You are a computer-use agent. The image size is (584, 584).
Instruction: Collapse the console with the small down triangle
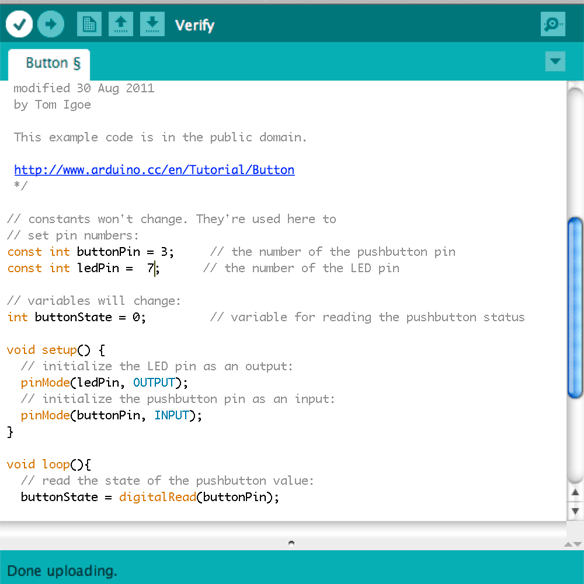click(x=578, y=545)
